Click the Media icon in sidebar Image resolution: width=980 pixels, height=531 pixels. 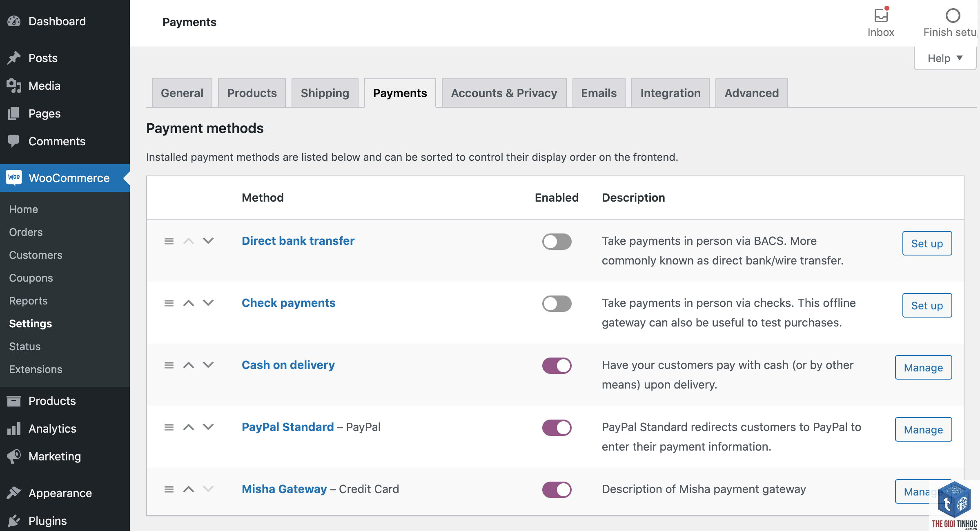[14, 86]
